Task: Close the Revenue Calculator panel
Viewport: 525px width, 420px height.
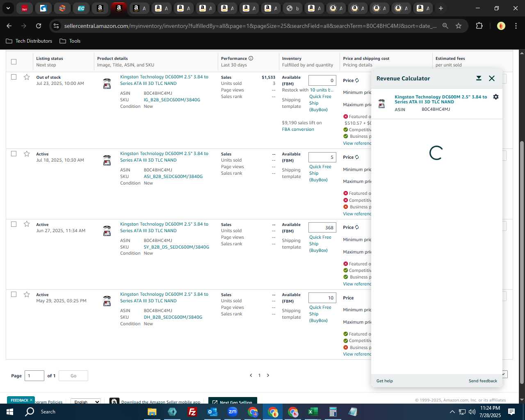Action: click(492, 78)
